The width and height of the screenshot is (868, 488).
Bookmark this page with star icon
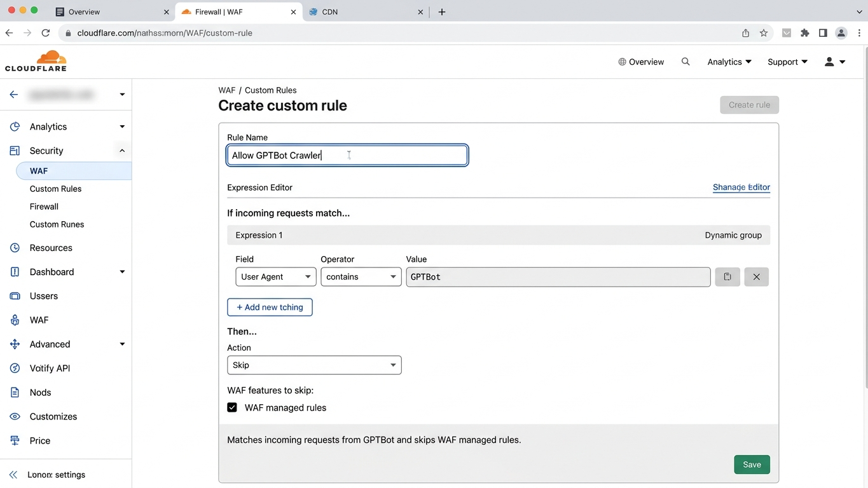(x=764, y=33)
